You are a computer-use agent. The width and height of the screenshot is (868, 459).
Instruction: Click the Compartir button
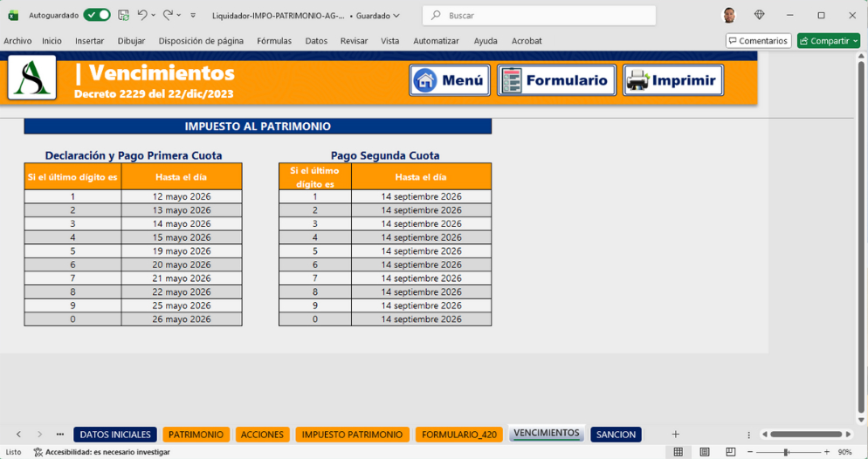tap(829, 41)
